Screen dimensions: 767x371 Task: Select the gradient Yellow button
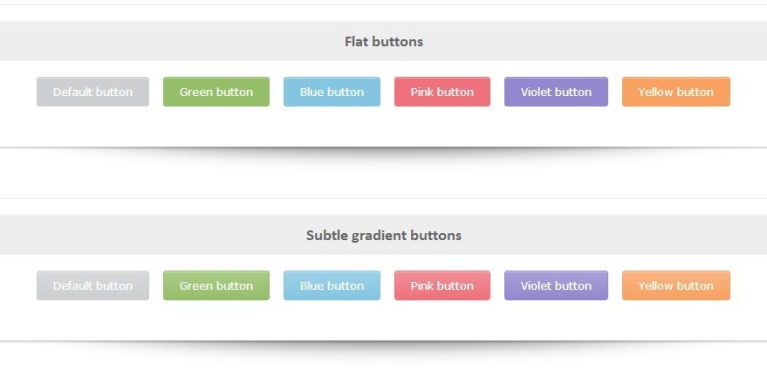676,285
